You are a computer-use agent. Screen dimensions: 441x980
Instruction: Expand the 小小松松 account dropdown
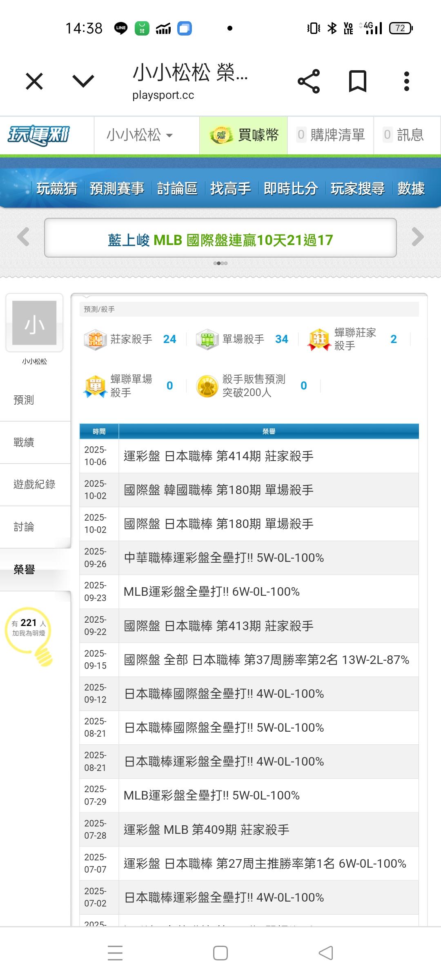coord(140,135)
